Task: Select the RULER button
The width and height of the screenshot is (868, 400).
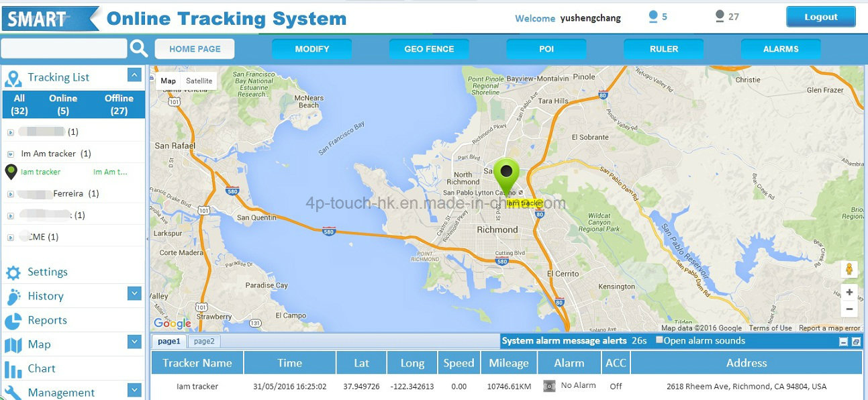Action: coord(664,49)
